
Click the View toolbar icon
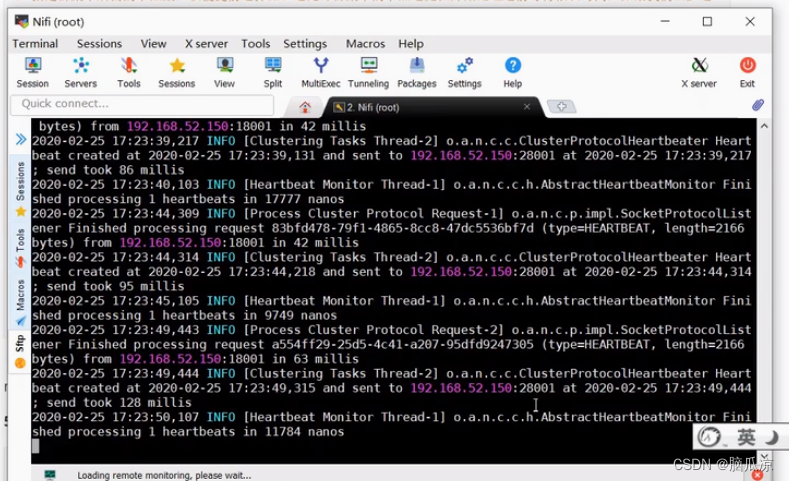[224, 72]
